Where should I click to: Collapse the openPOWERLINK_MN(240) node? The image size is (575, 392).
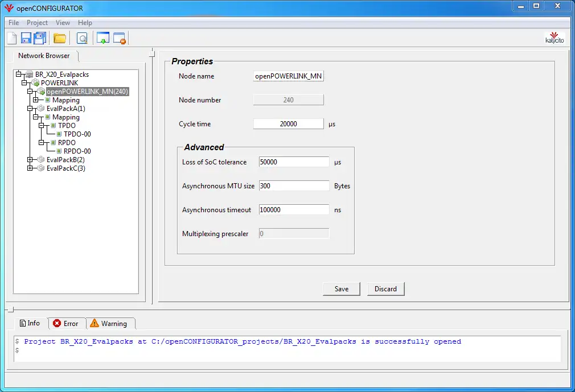(x=30, y=91)
